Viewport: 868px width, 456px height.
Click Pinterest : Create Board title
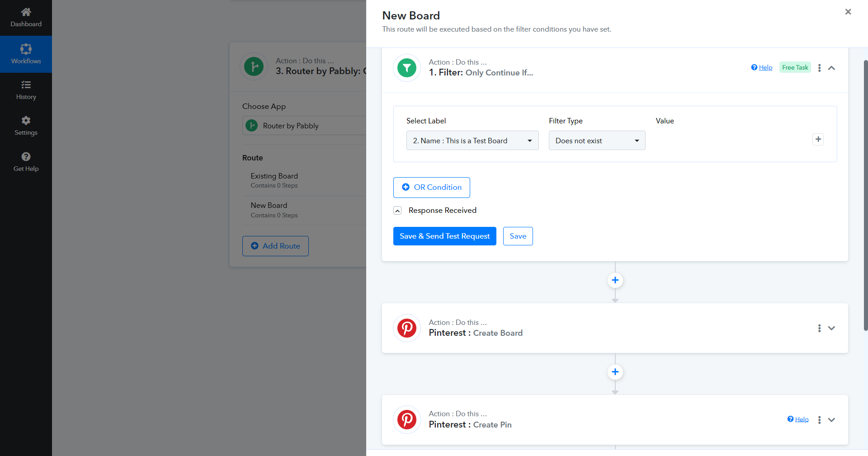(x=476, y=333)
